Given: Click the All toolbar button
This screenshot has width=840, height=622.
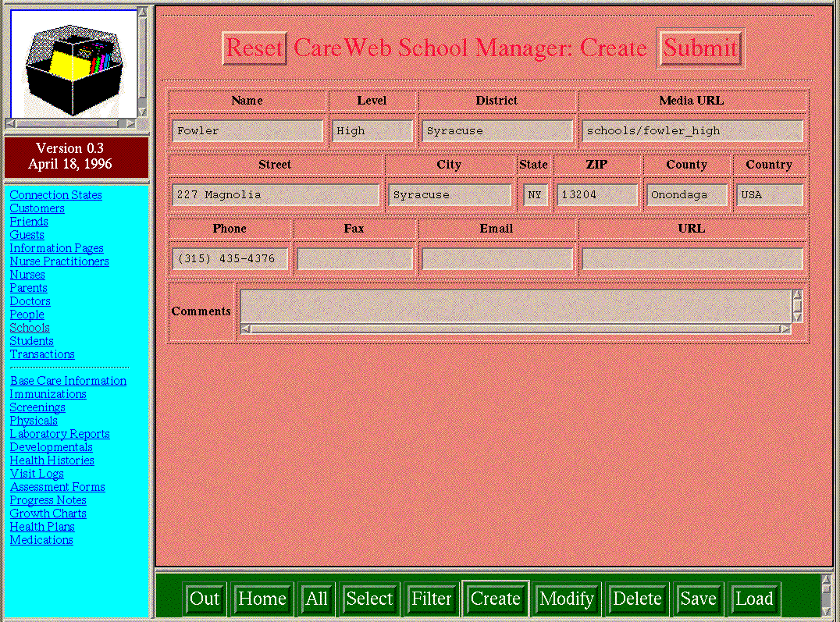Looking at the screenshot, I should point(317,599).
